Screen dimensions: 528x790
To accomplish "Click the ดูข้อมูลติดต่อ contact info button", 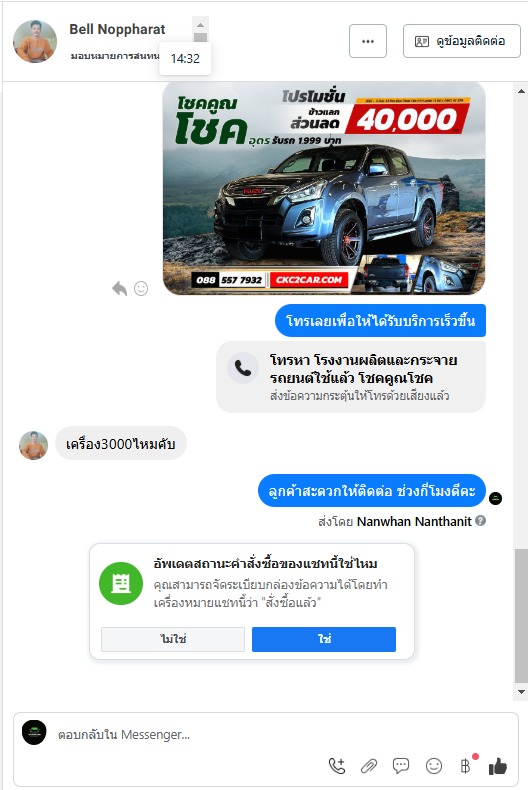I will (461, 41).
